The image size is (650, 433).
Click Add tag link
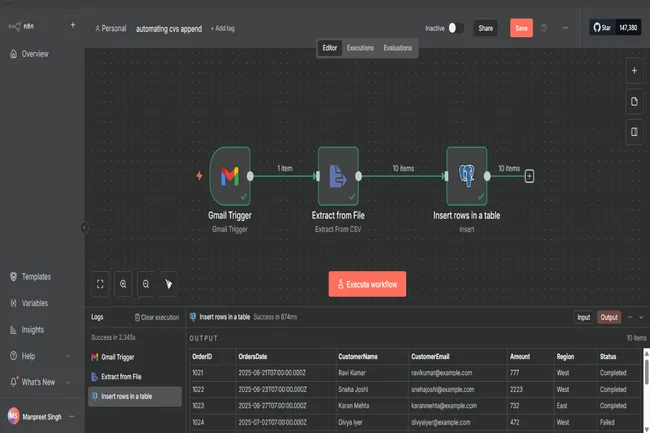[223, 29]
